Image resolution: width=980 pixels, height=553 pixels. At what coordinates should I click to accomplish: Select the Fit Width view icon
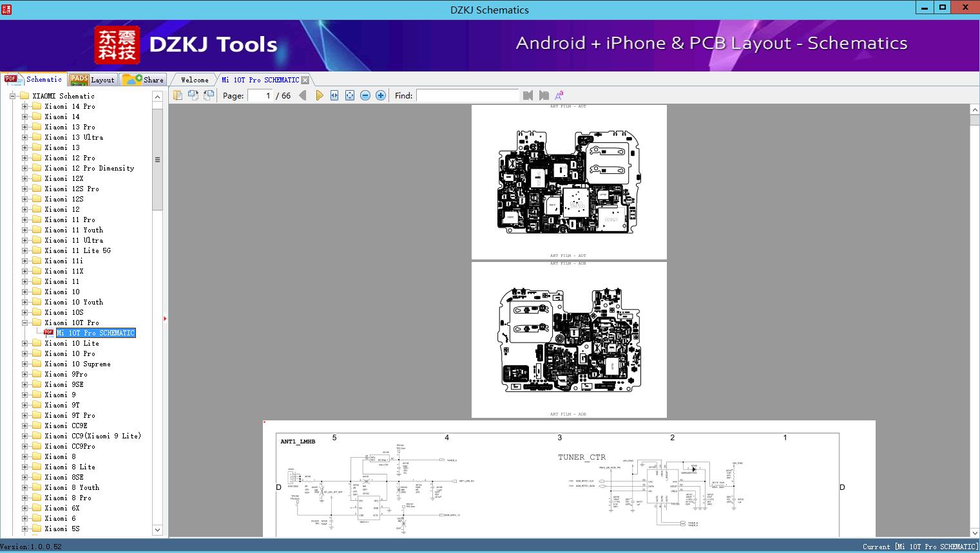pyautogui.click(x=334, y=95)
